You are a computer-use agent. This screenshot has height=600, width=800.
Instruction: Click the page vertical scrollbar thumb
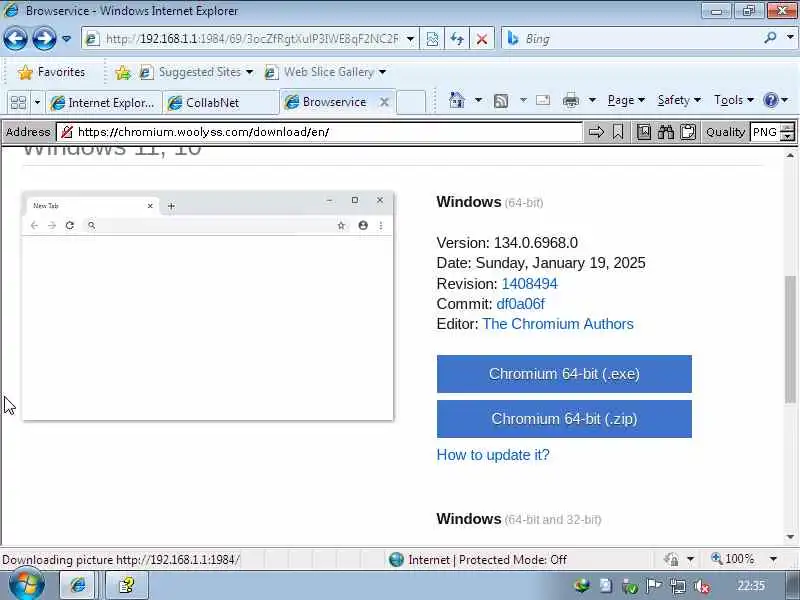(x=790, y=339)
